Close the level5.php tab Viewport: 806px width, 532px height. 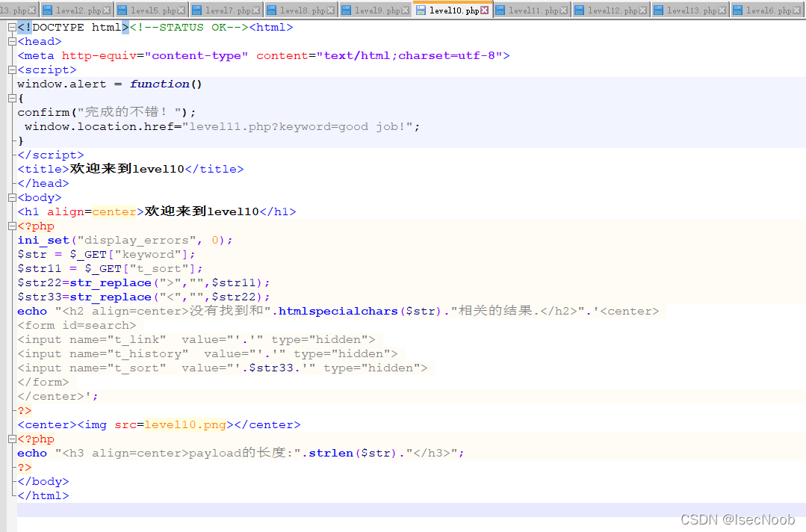click(181, 10)
